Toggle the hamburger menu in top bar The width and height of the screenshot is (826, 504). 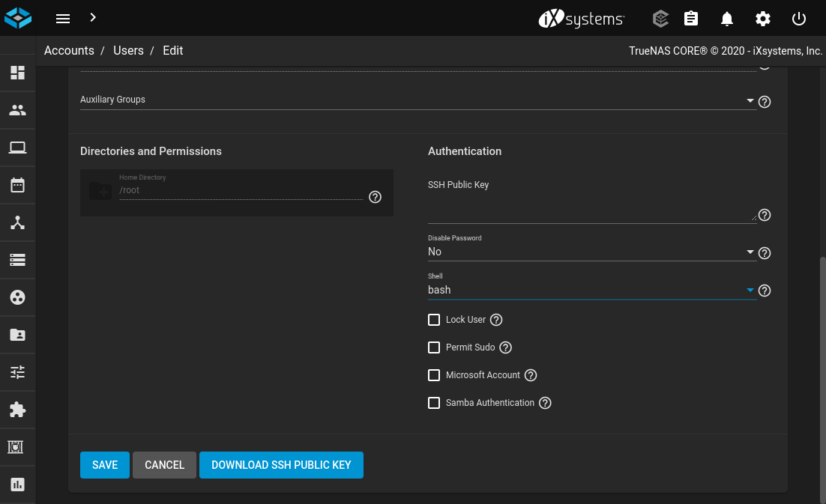click(x=63, y=19)
